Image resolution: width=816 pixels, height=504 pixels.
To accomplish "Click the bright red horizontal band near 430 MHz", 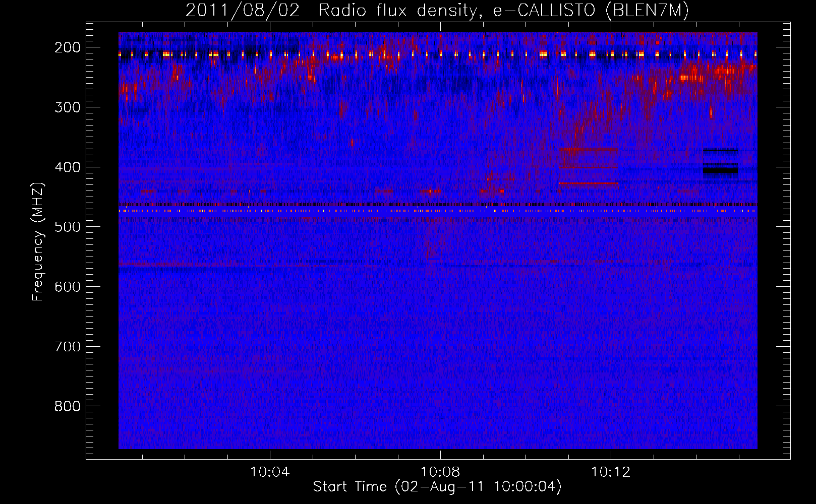I will pos(589,183).
